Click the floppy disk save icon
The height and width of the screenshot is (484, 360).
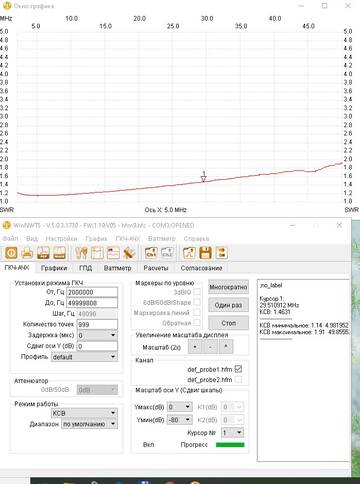pyautogui.click(x=206, y=253)
